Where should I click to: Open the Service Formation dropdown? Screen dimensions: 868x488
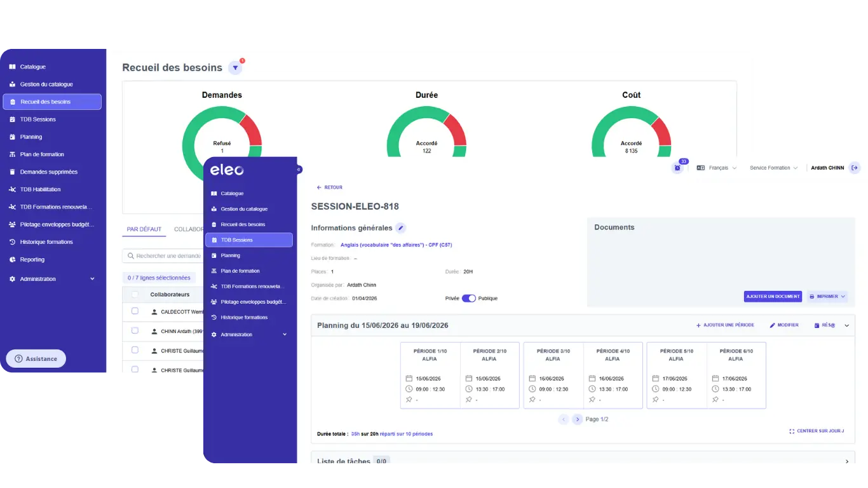tap(773, 168)
